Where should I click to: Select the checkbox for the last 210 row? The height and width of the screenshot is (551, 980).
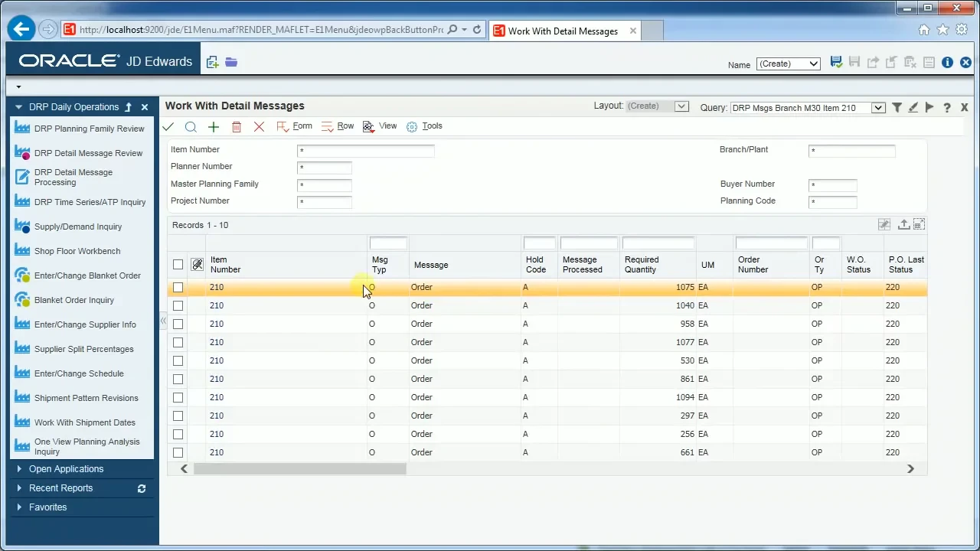point(178,452)
